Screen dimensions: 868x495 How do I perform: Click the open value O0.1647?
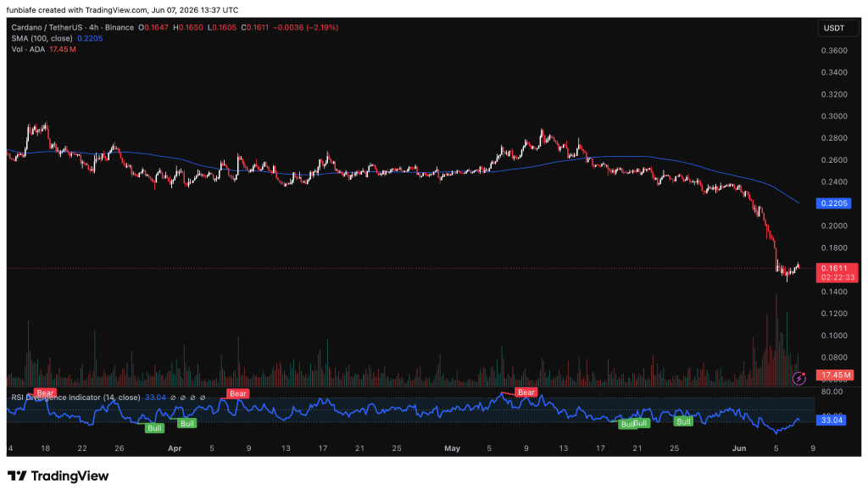(x=153, y=27)
